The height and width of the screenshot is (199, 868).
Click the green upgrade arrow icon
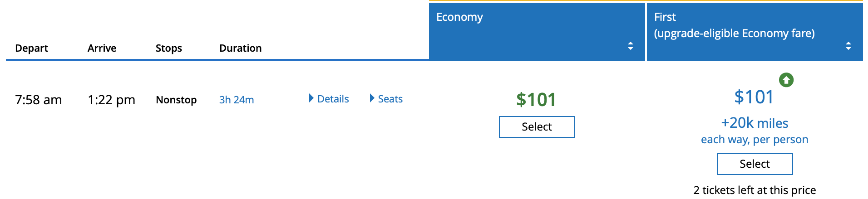pos(786,80)
